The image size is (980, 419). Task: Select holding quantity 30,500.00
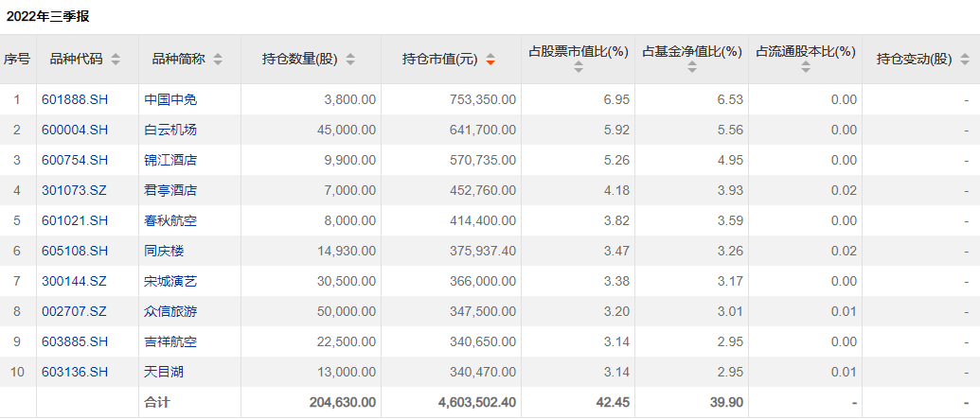347,282
